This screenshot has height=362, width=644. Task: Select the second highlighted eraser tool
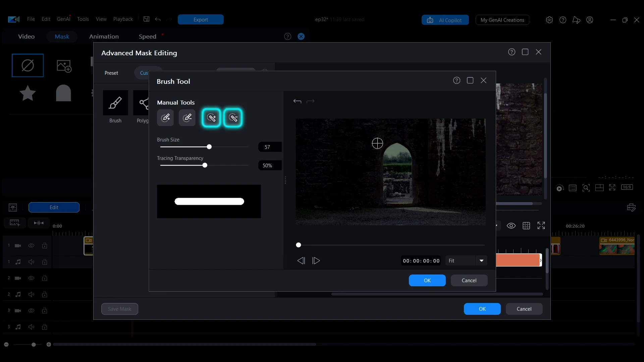[x=233, y=118]
